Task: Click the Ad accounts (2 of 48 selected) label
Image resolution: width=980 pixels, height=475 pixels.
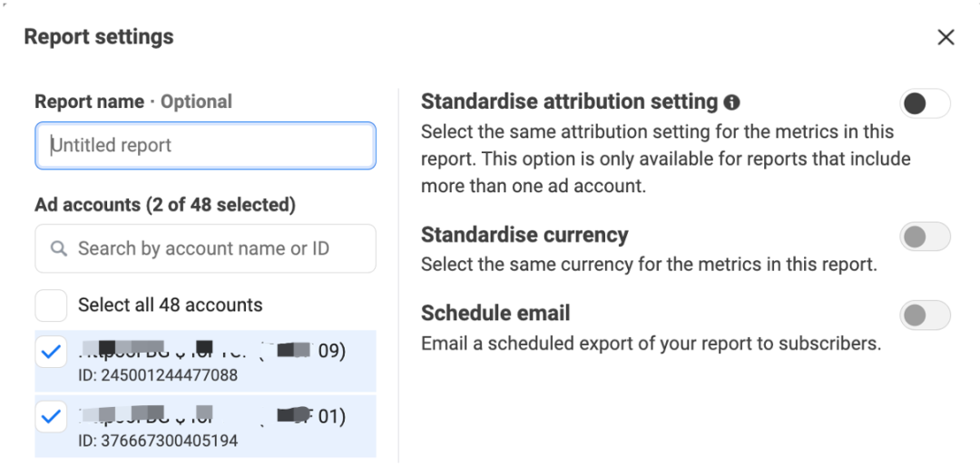Action: pyautogui.click(x=165, y=205)
